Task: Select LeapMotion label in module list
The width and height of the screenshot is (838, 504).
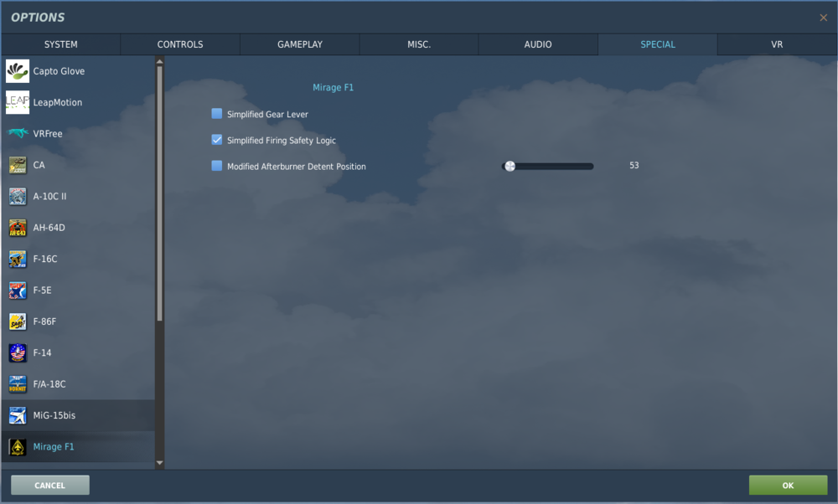Action: pyautogui.click(x=58, y=102)
